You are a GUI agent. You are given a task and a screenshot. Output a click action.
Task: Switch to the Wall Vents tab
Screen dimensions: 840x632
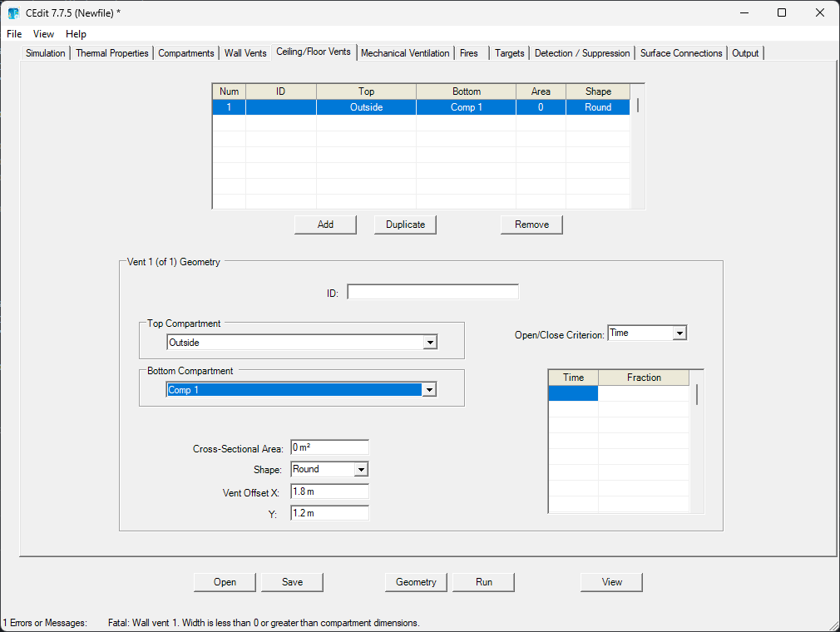[x=245, y=53]
